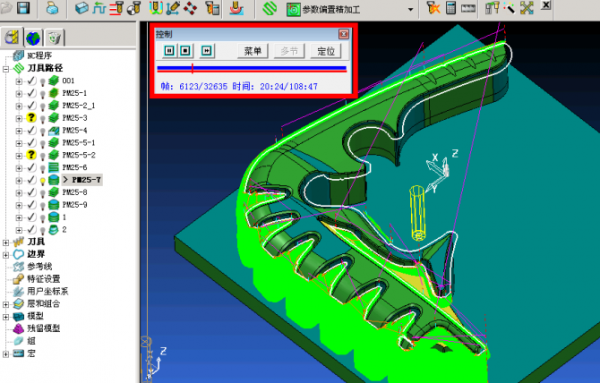Click the green toolpath strategy icon
Image resolution: width=600 pixels, height=383 pixels.
click(x=269, y=8)
